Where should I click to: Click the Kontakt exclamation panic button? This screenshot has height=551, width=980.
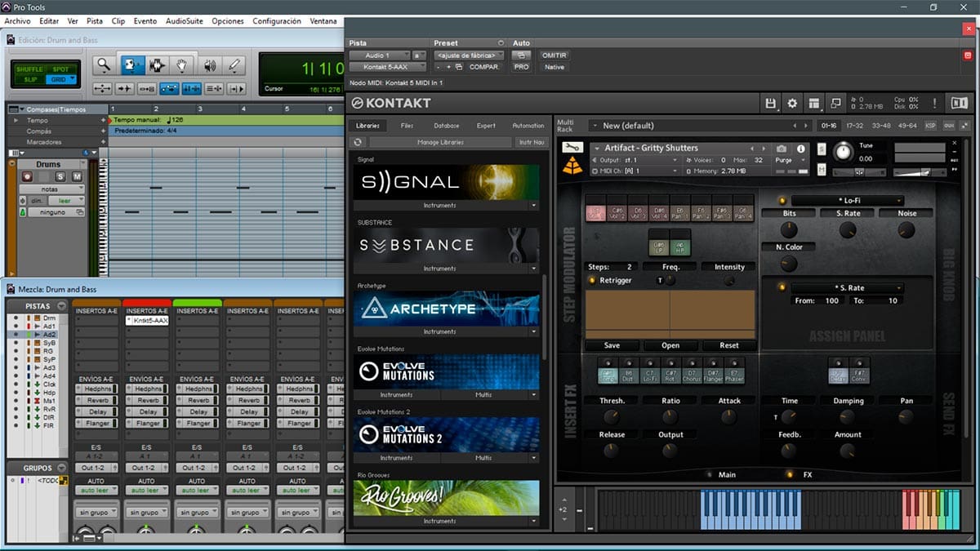(x=934, y=104)
